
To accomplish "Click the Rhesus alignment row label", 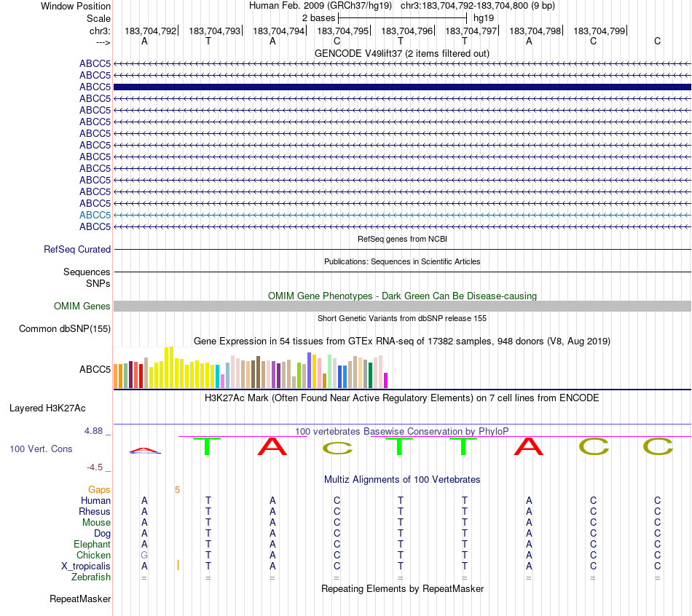I will [x=95, y=512].
